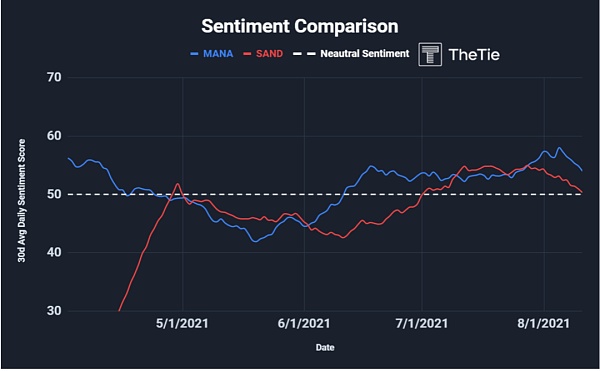The image size is (600, 371).
Task: Select the 6/1/2021 date axis label
Action: coord(304,324)
